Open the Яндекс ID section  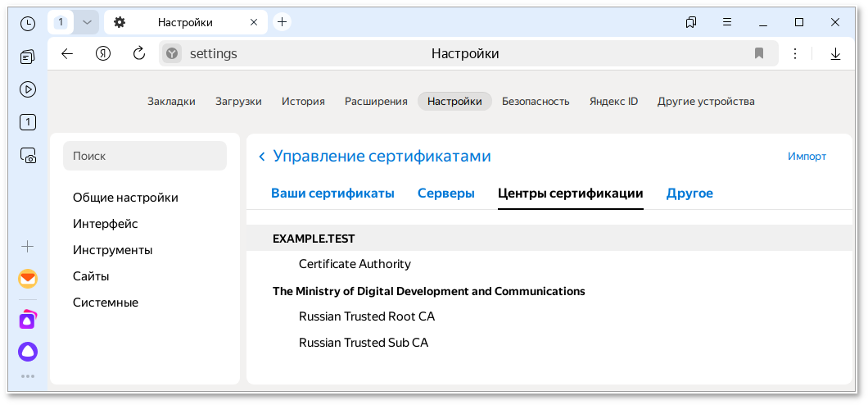(613, 102)
